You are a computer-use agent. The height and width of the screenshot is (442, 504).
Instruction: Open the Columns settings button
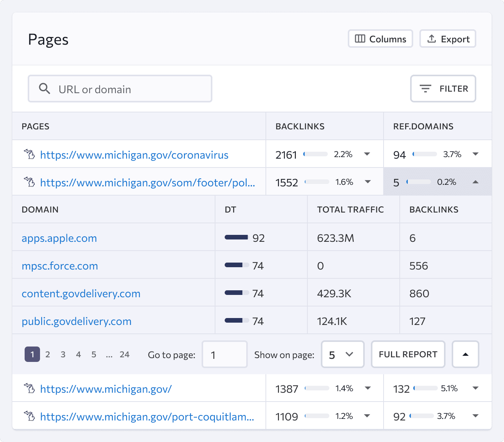381,39
